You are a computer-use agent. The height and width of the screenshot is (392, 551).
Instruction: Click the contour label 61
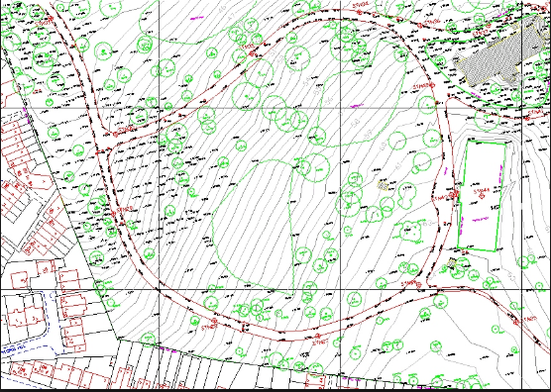tap(397, 165)
